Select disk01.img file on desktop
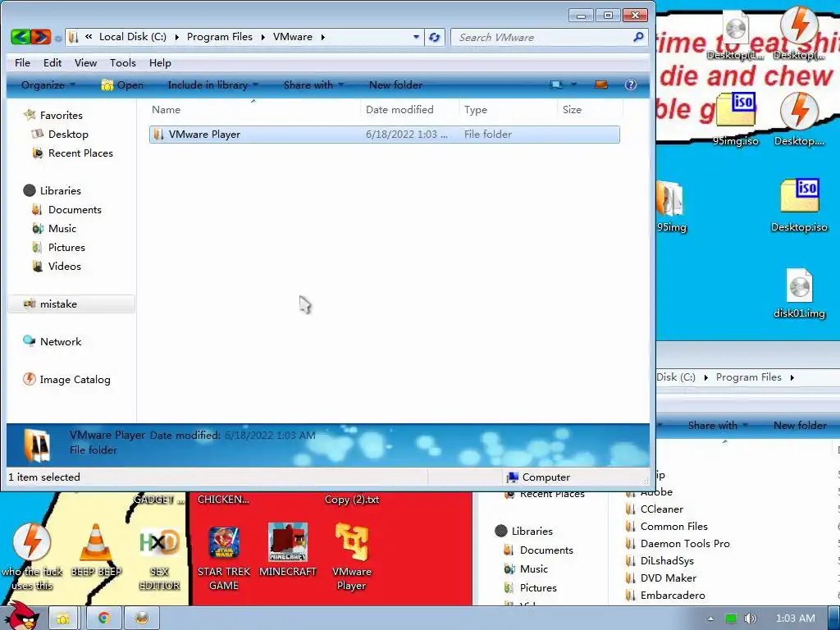Viewport: 840px width, 630px height. [799, 294]
